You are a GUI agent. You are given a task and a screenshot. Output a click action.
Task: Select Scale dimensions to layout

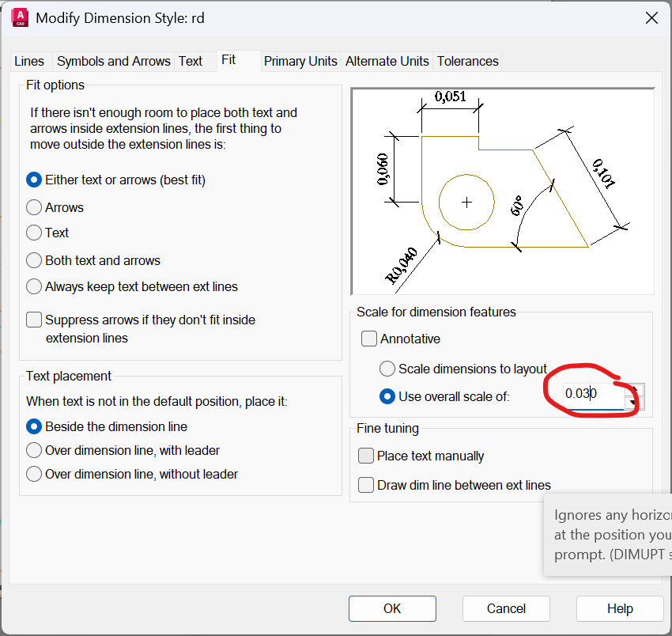click(x=387, y=369)
